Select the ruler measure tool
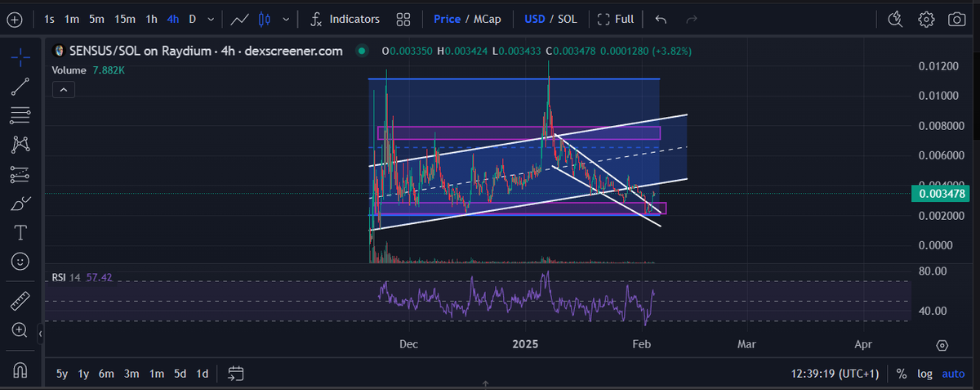The image size is (980, 390). [20, 301]
